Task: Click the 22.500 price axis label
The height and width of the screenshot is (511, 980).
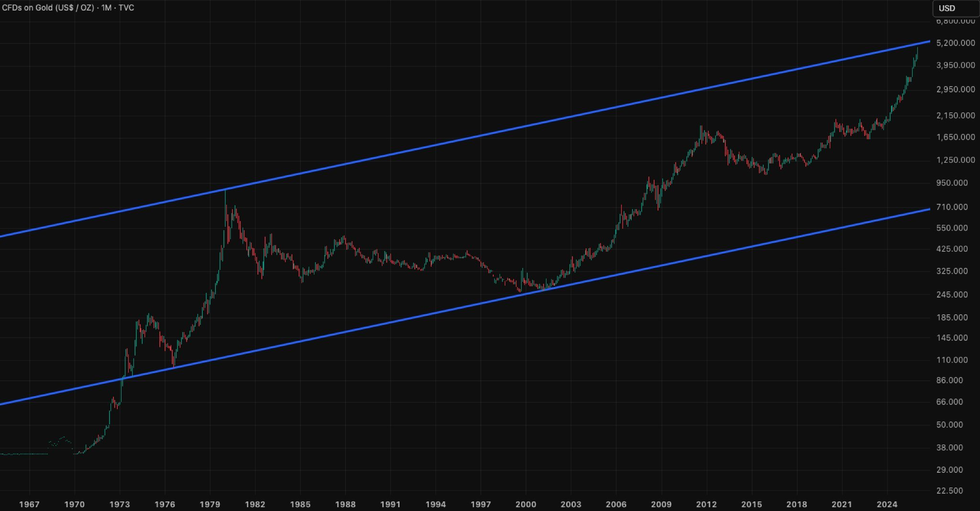Action: click(961, 490)
